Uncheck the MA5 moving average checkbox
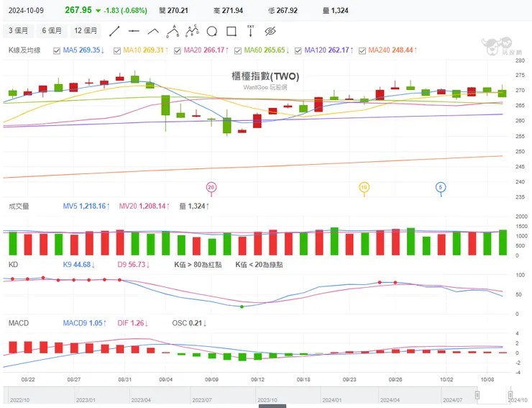Viewport: 532px width, 408px height. (x=57, y=50)
